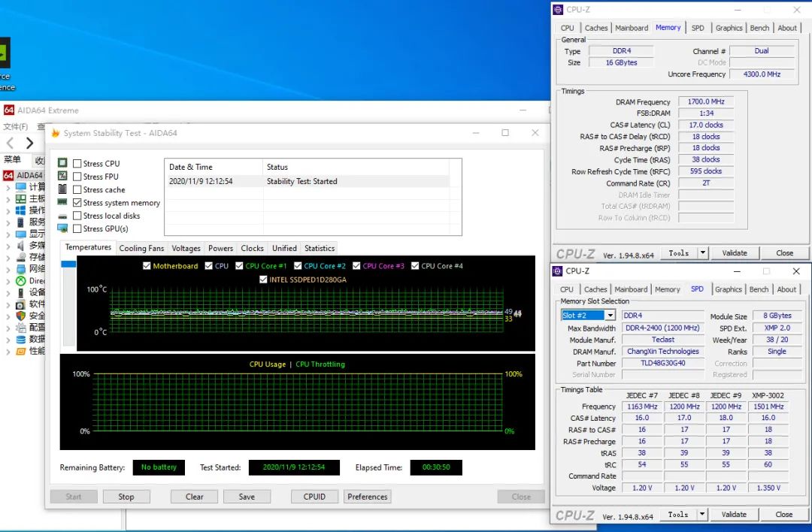
Task: Switch to the Cooling Fans tab
Action: (x=141, y=248)
